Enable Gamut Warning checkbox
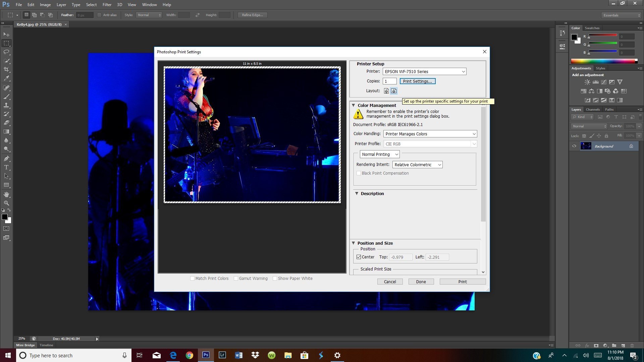 point(236,279)
